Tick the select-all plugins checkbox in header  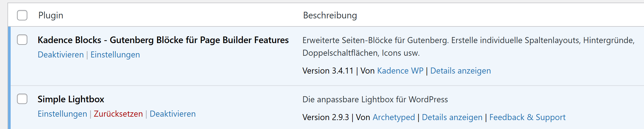pyautogui.click(x=22, y=15)
